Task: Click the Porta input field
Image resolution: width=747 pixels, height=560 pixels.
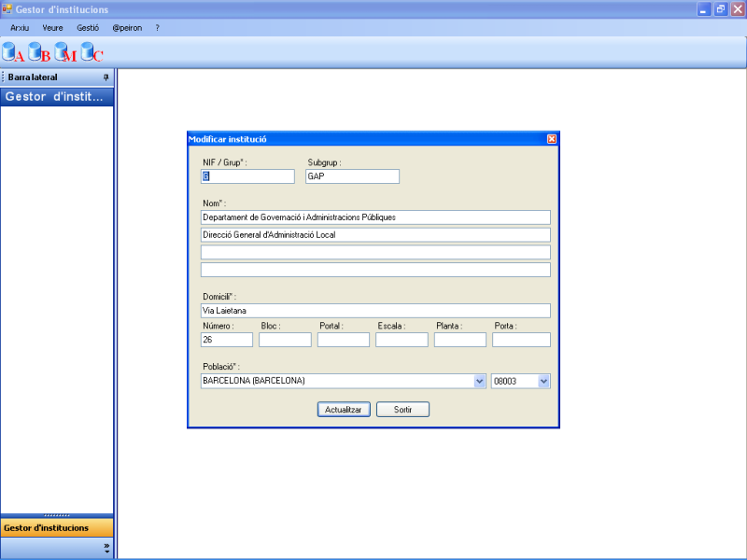Action: point(521,340)
